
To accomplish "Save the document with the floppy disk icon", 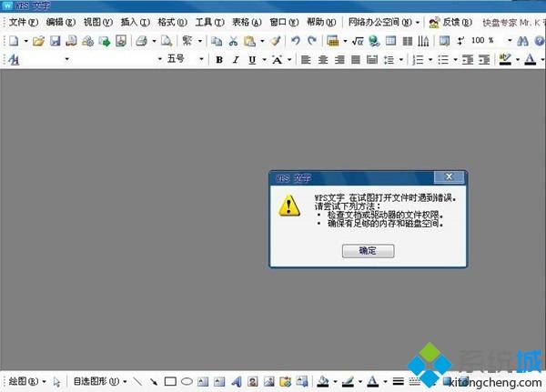I will coord(55,41).
